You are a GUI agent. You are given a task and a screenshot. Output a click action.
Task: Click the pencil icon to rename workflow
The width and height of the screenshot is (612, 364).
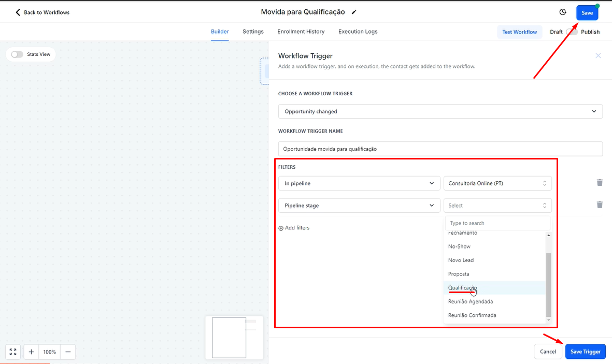click(x=354, y=12)
